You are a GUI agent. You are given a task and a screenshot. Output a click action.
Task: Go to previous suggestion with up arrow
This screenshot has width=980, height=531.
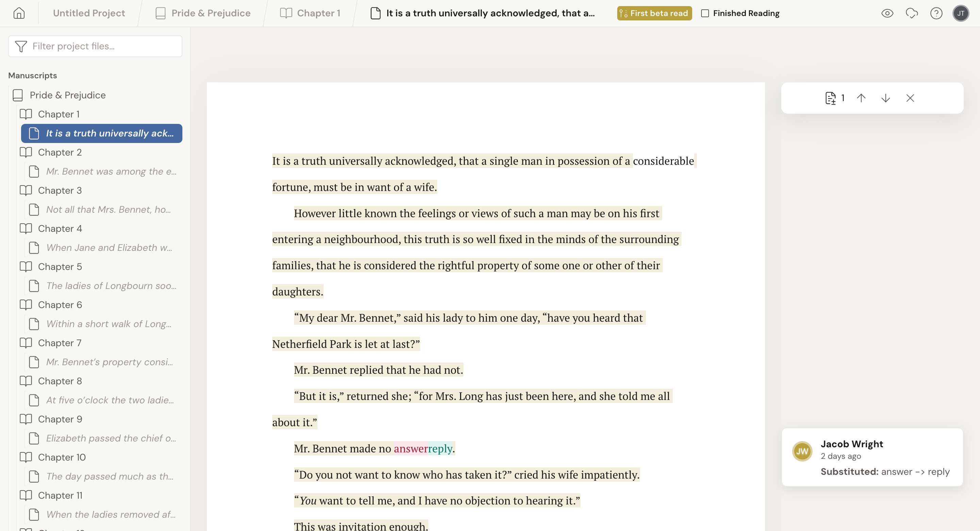[x=861, y=98]
